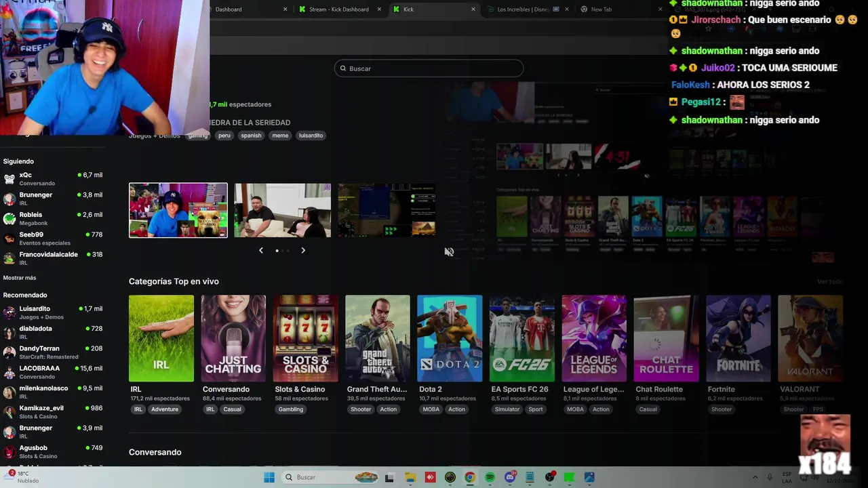Open Luisardito avatar under Recomendado

coord(9,312)
